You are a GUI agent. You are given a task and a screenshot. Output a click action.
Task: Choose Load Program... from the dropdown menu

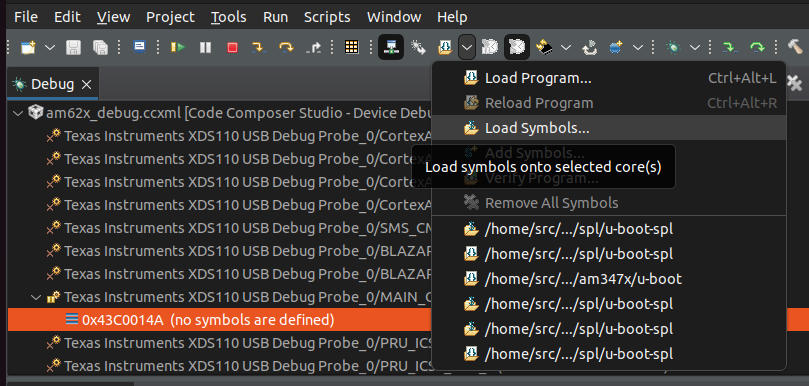(x=609, y=78)
